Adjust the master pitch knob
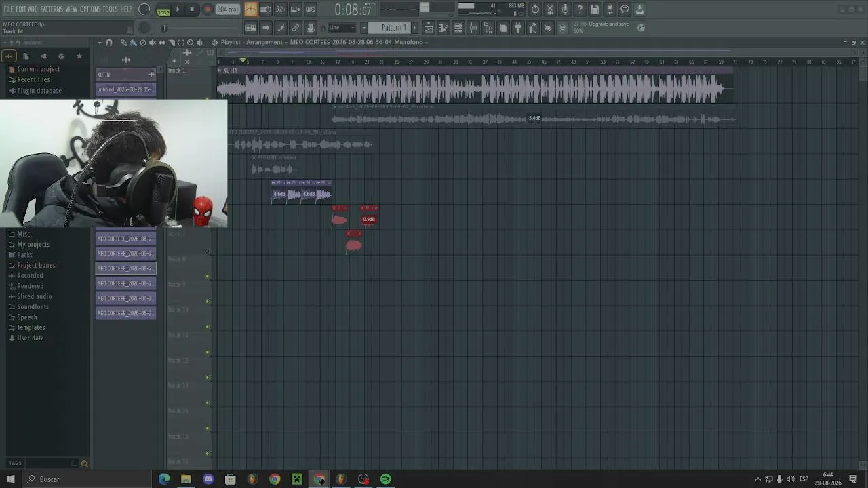 145,28
